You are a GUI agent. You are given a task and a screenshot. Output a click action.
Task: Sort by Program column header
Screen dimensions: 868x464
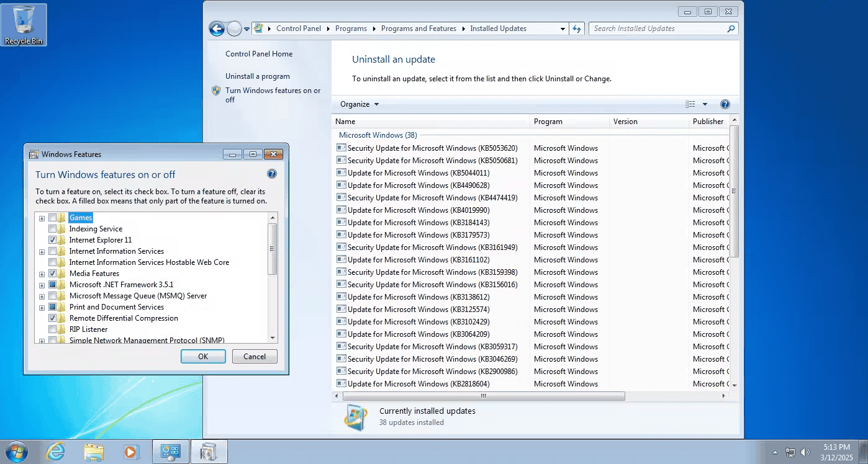click(569, 122)
